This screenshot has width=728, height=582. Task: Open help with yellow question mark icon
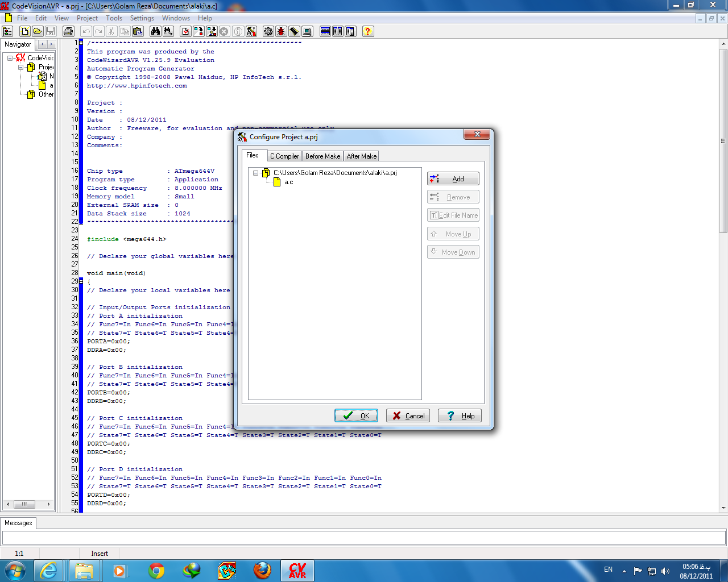coord(368,31)
